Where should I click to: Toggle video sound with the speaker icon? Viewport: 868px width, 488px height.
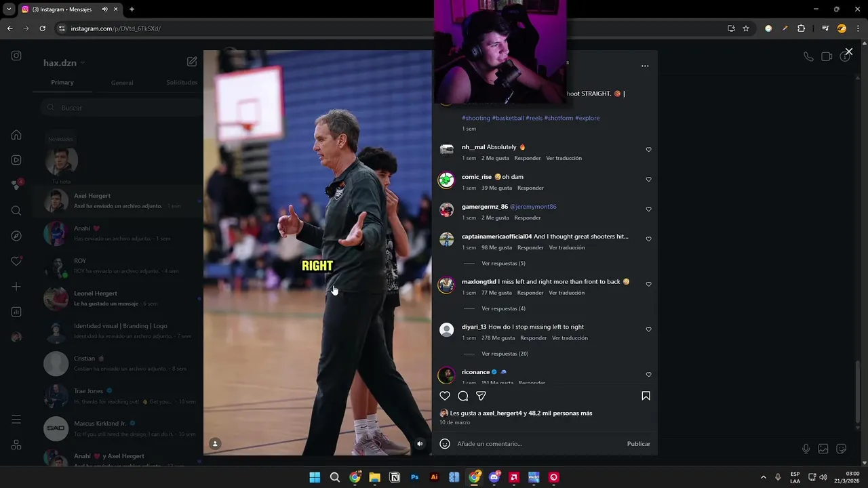point(420,444)
